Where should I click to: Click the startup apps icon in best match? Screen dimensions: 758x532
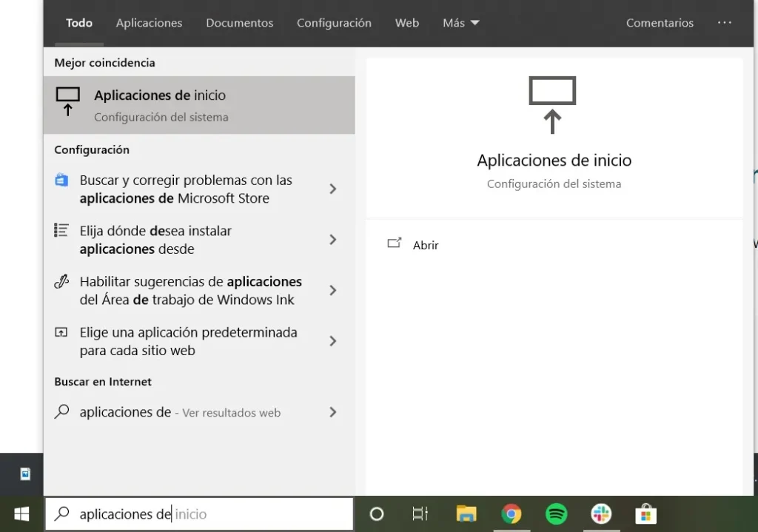[x=67, y=101]
